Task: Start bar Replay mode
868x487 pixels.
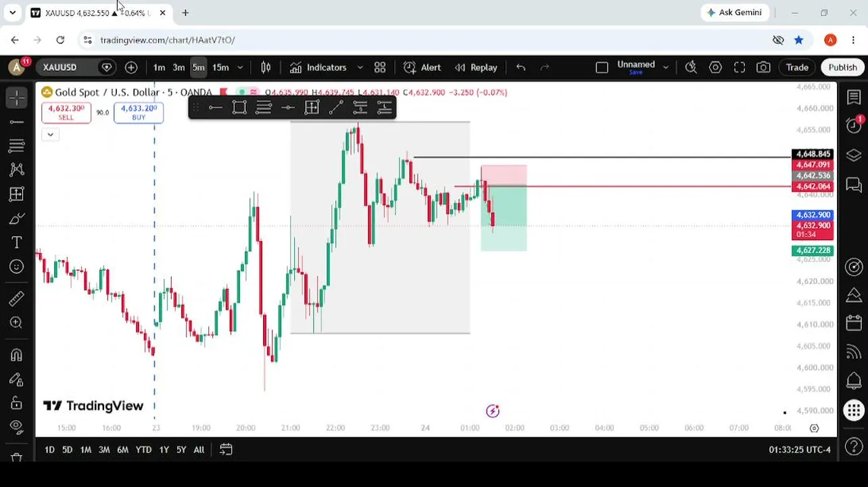Action: [476, 67]
